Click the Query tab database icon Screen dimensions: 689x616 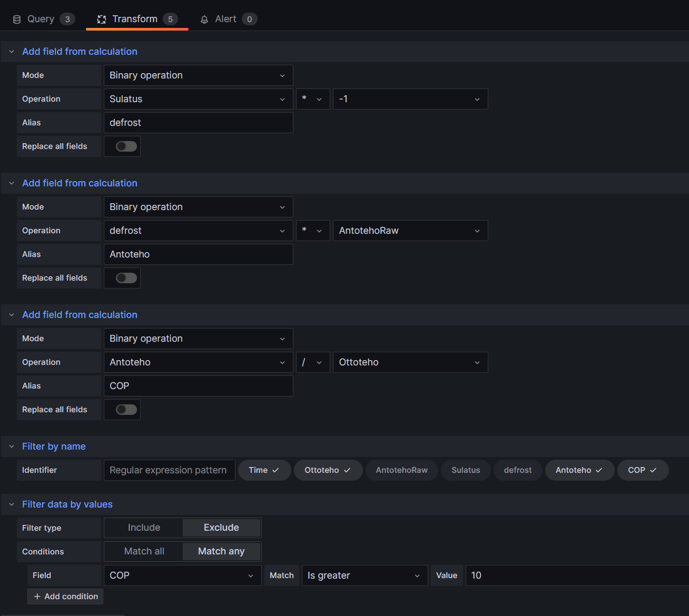pos(17,19)
